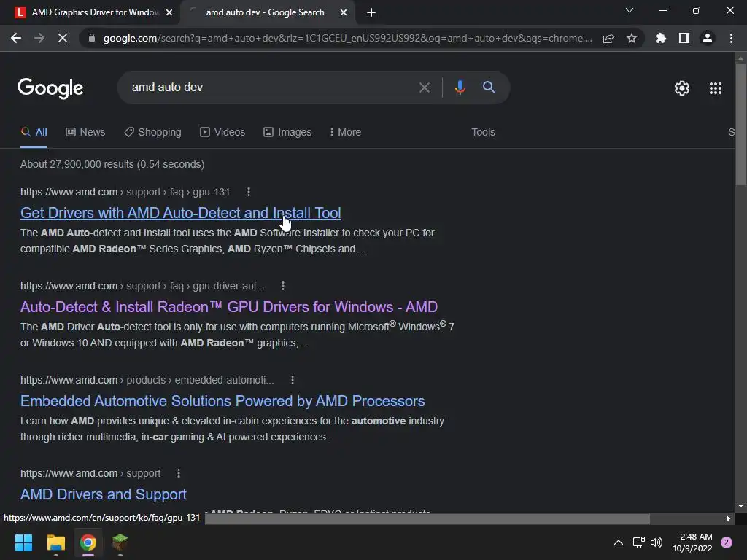Viewport: 747px width, 560px height.
Task: Open Chrome extensions puzzle icon
Action: point(661,38)
